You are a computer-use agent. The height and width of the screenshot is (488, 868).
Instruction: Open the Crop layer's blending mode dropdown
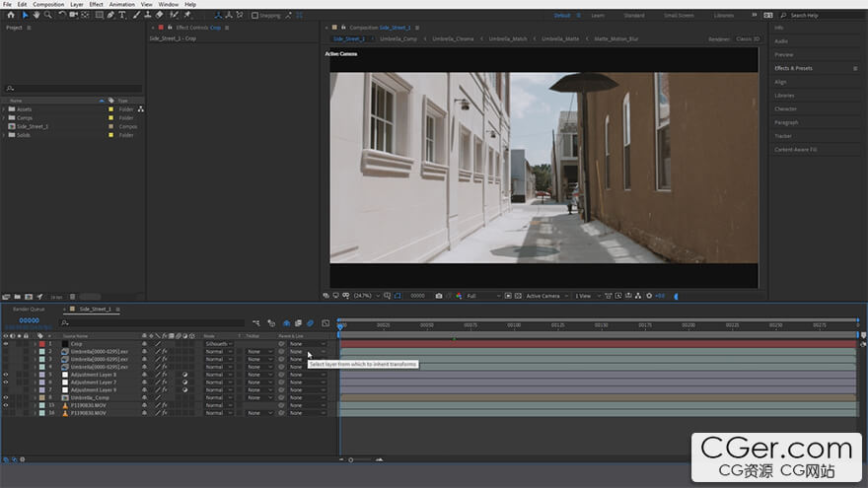click(219, 344)
